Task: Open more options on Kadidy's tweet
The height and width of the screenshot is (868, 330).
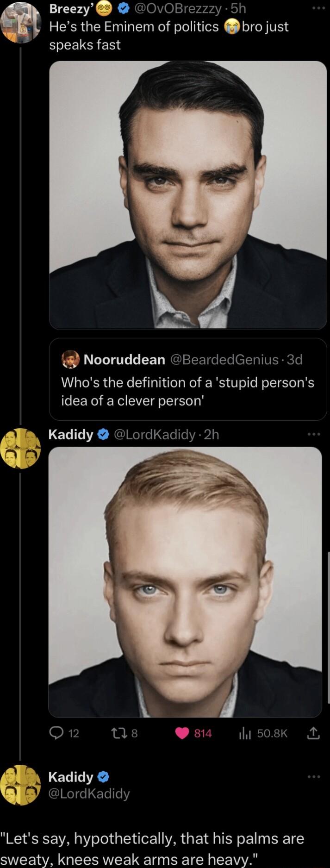Action: pyautogui.click(x=314, y=433)
